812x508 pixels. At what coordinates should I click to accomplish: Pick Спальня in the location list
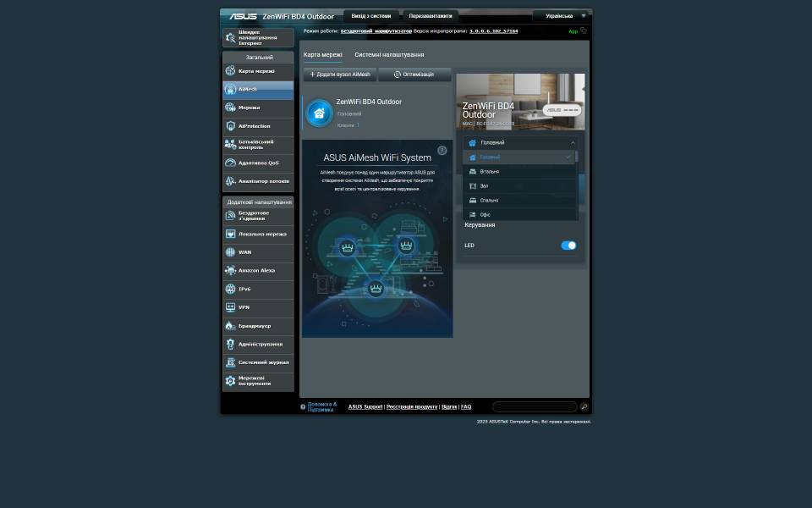coord(489,201)
